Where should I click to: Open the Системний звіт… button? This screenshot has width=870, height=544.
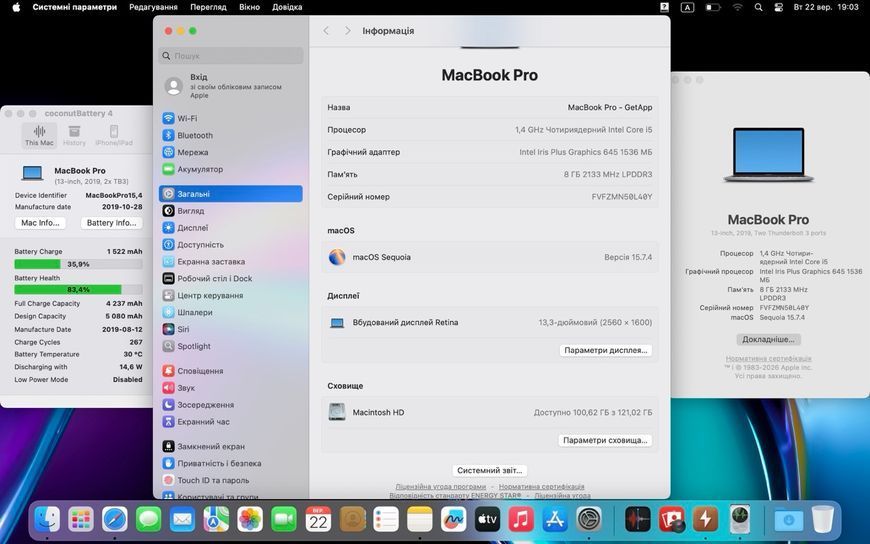click(x=489, y=470)
